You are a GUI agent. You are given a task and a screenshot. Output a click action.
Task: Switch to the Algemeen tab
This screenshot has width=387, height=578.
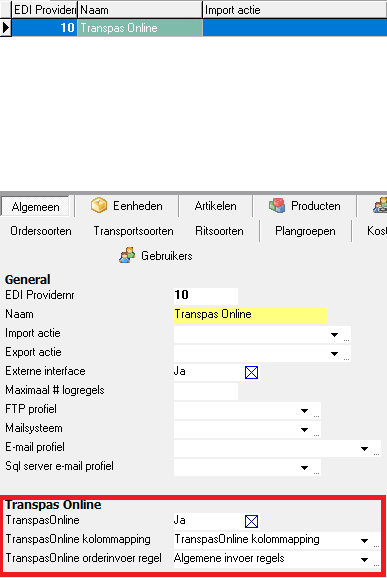[x=35, y=206]
